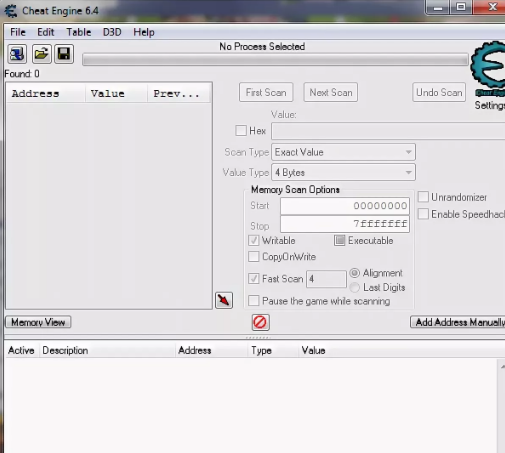This screenshot has height=453, width=505.
Task: Select the Last Digits radio button
Action: (x=355, y=287)
